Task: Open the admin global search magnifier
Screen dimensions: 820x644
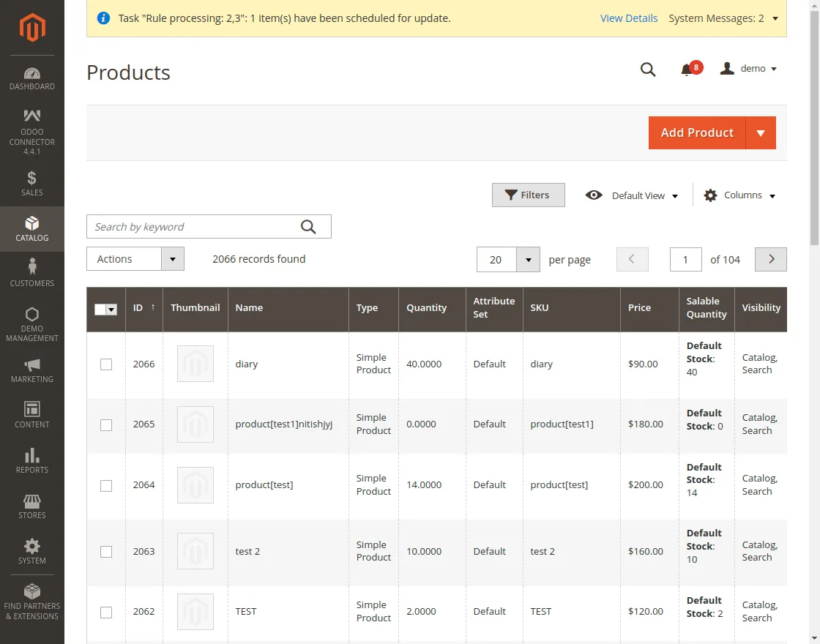Action: point(647,70)
